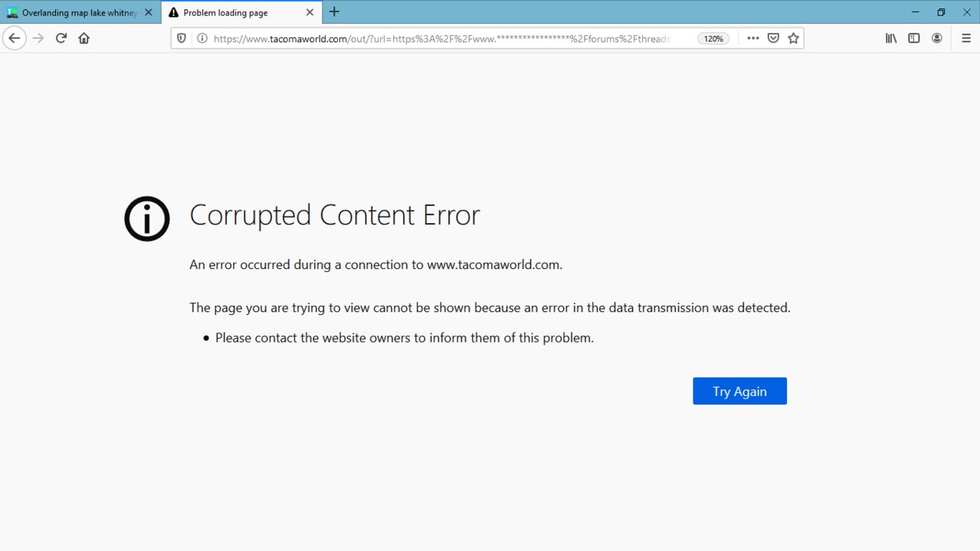
Task: Focus the tacomaworld.com address bar URL
Action: click(443, 38)
